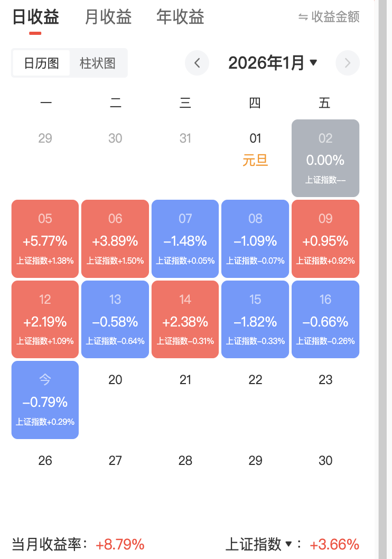The height and width of the screenshot is (559, 392).
Task: Open the 2026年1月 month dropdown
Action: coord(273,63)
